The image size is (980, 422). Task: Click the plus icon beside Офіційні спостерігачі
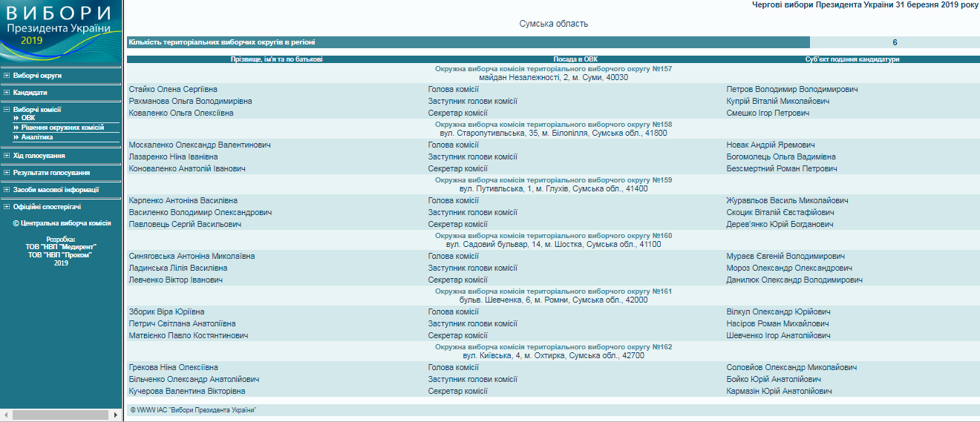(7, 207)
